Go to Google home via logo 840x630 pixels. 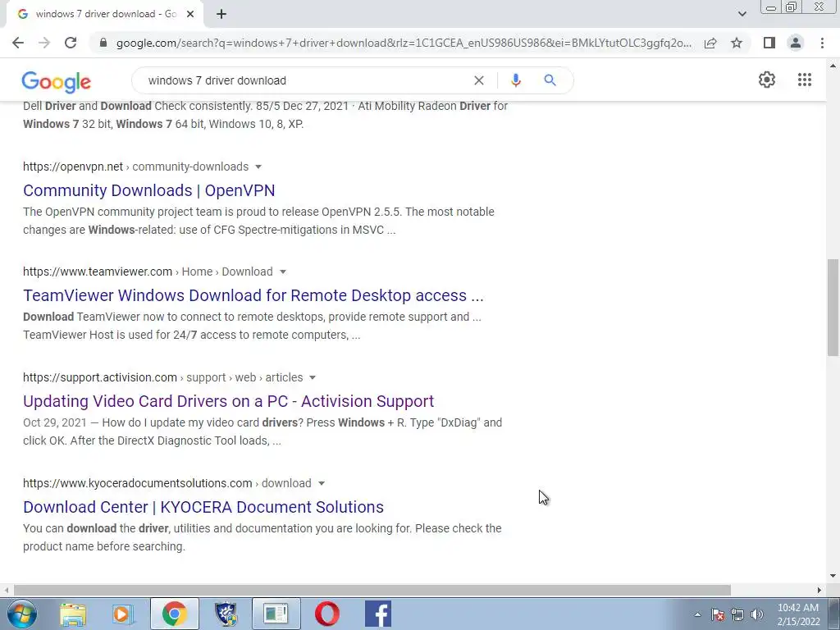[57, 82]
